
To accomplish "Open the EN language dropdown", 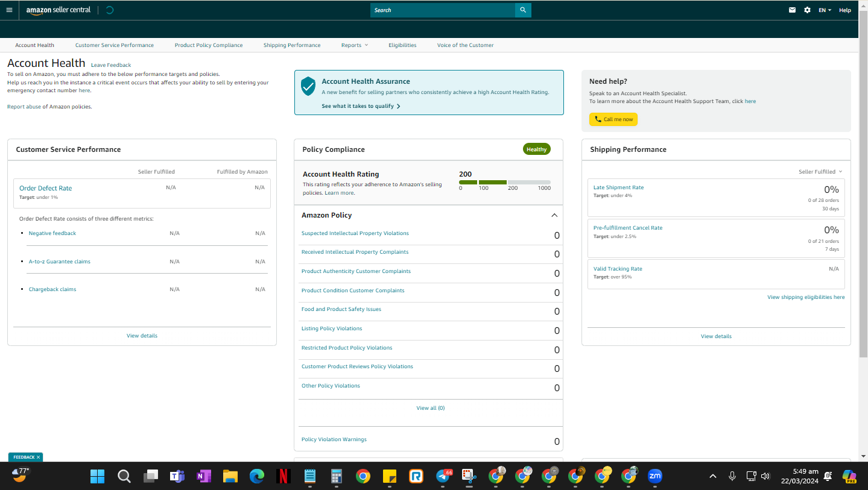I will coord(825,10).
